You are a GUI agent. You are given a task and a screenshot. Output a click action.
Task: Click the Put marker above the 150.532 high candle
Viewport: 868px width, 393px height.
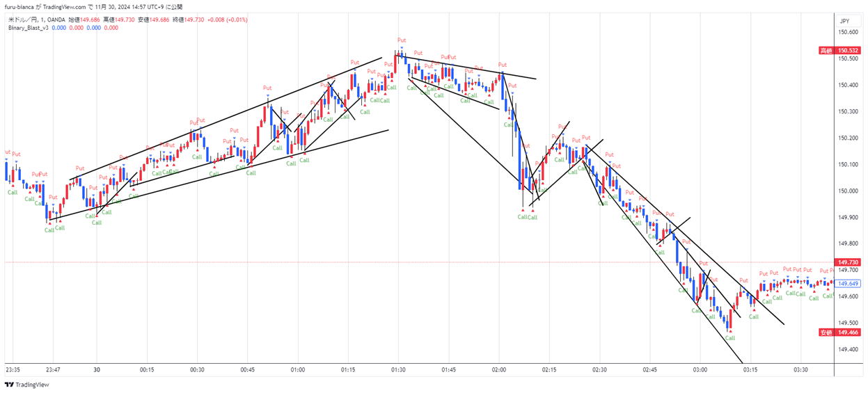coord(402,41)
